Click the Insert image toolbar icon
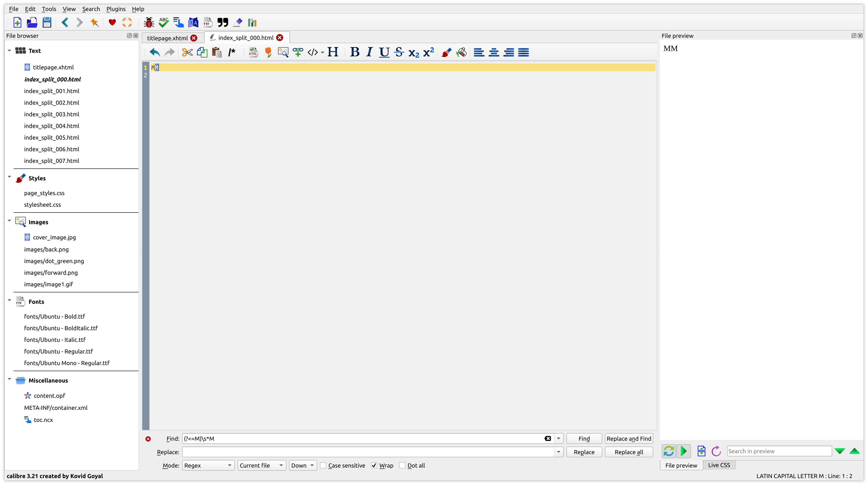Screen dimensions: 868x485 click(283, 52)
